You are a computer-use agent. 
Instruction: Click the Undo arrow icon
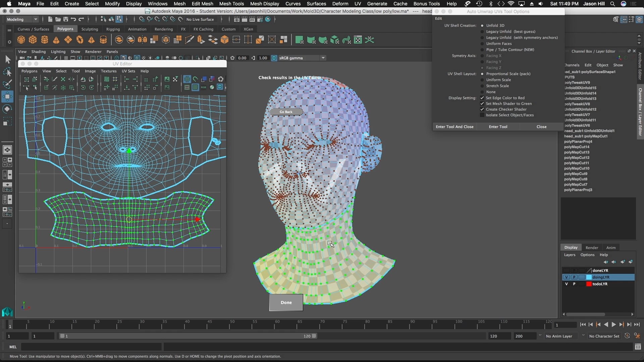click(73, 19)
